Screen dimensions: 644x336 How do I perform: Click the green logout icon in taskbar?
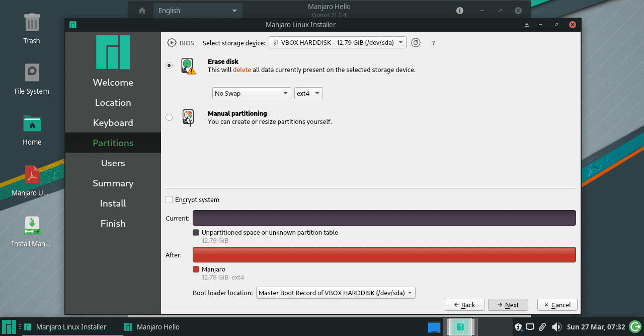(x=635, y=327)
